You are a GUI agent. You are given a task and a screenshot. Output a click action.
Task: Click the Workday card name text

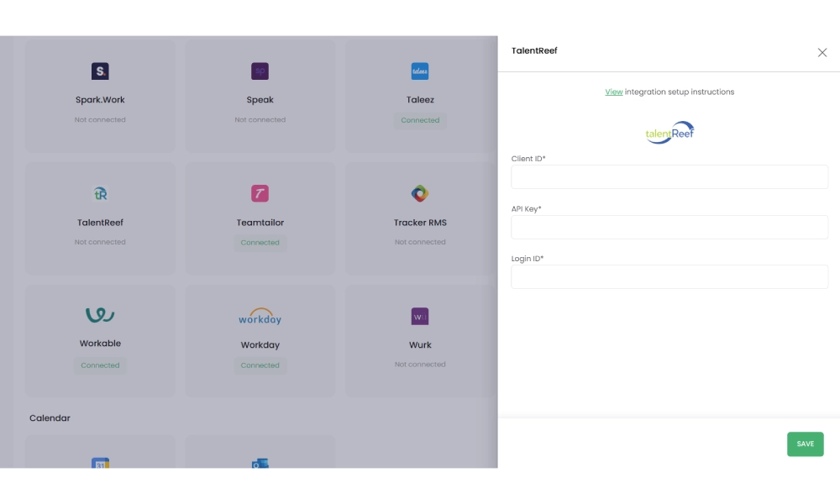point(260,345)
